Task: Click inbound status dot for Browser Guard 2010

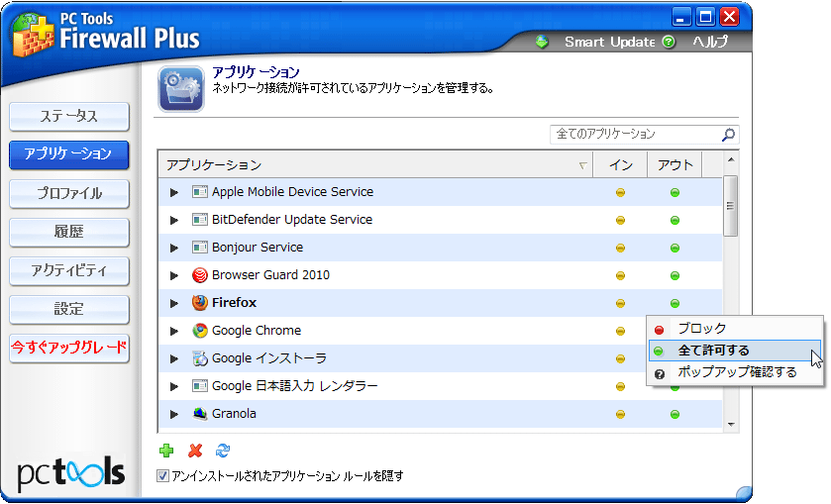Action: (620, 275)
